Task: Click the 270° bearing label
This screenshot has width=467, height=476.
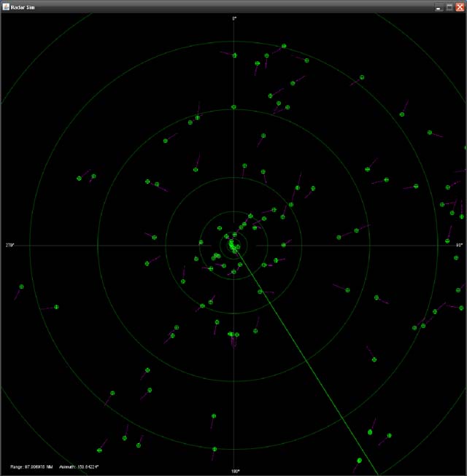Action: point(9,246)
